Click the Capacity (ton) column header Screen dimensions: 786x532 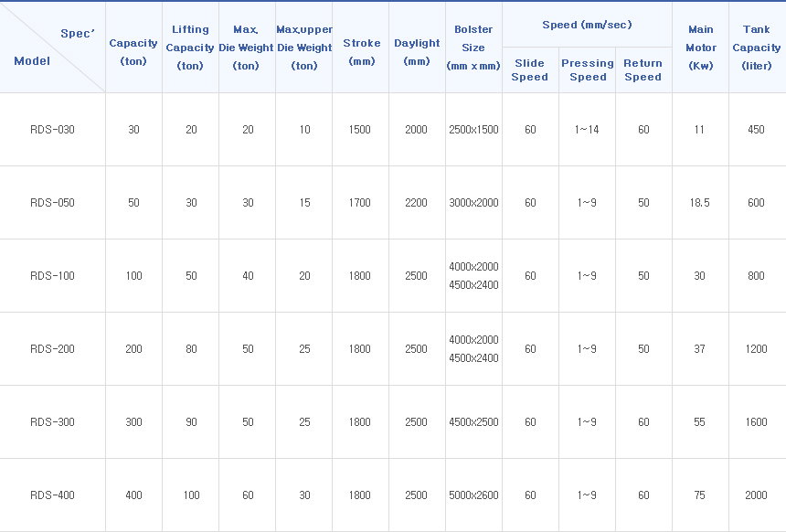coord(133,52)
